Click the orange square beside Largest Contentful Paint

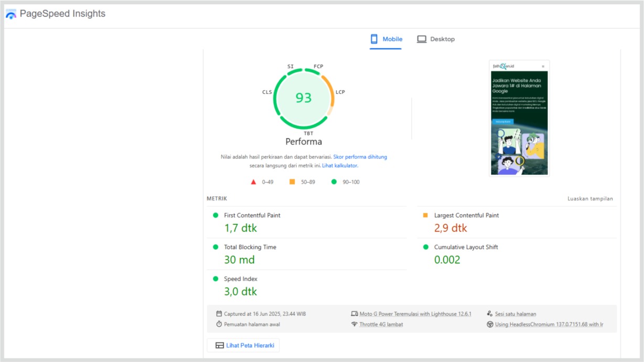pos(425,215)
